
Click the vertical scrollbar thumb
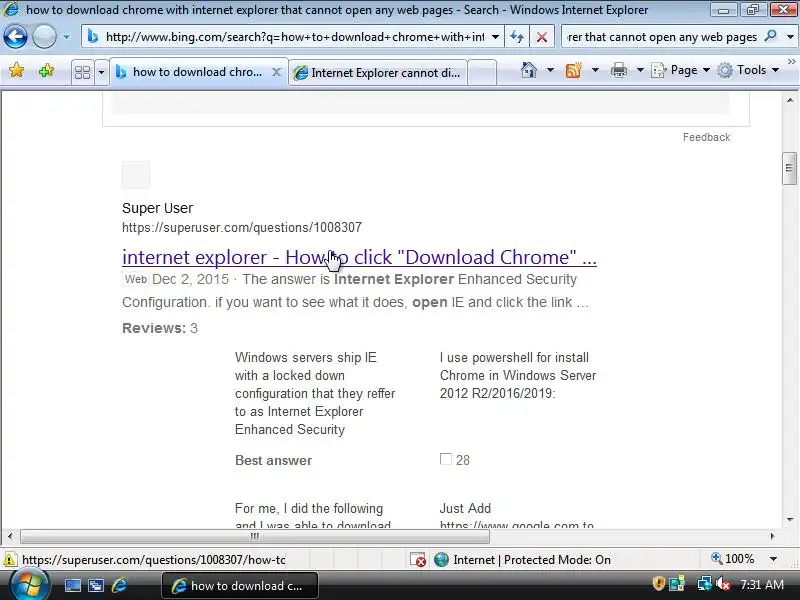coord(789,168)
